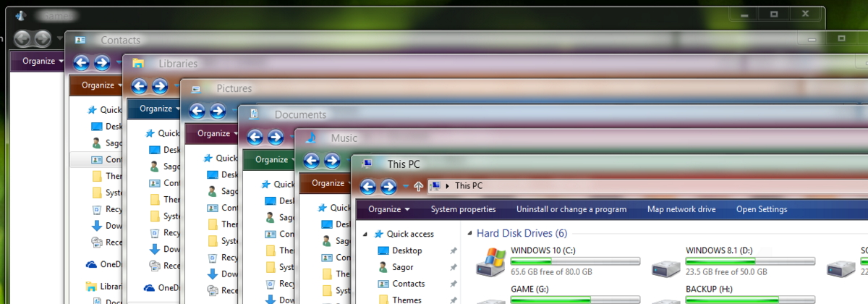Select the This PC breadcrumb in address bar
Image resolution: width=868 pixels, height=304 pixels.
[467, 186]
